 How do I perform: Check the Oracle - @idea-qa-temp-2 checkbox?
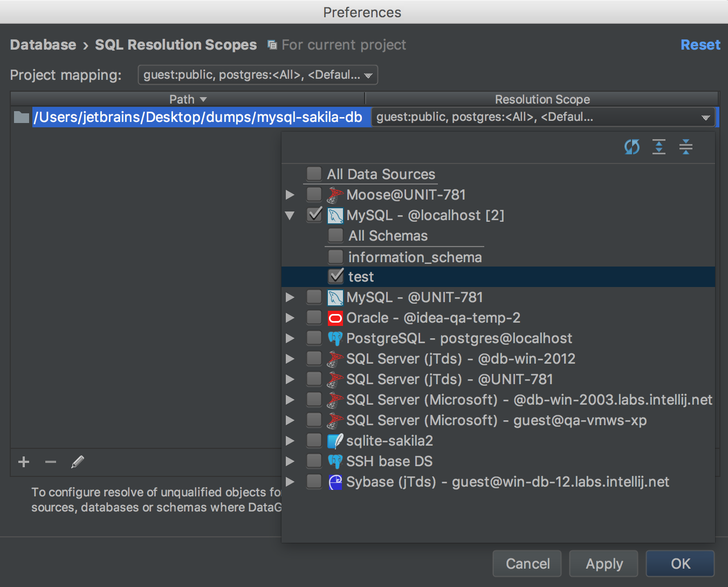(314, 317)
